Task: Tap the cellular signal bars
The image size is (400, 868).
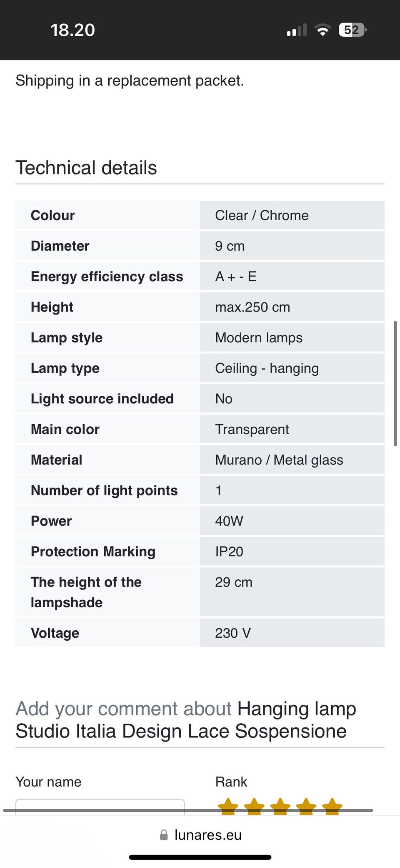Action: point(297,30)
